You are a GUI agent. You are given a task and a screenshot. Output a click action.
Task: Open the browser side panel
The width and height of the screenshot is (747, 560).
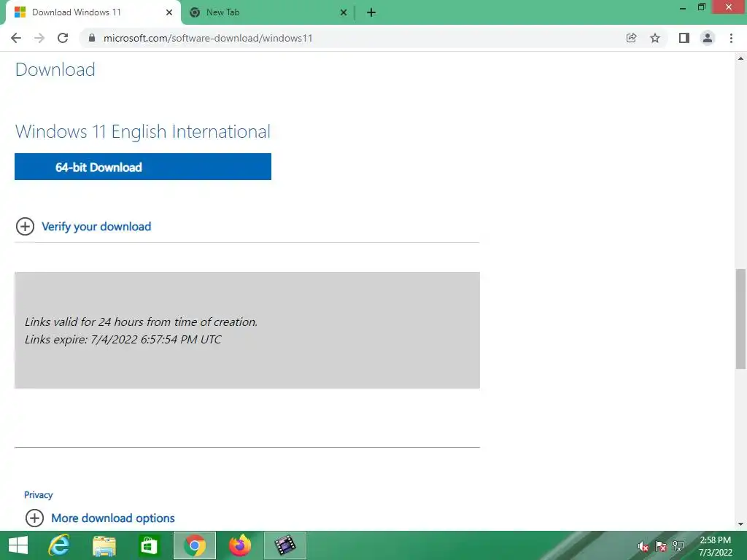(684, 38)
